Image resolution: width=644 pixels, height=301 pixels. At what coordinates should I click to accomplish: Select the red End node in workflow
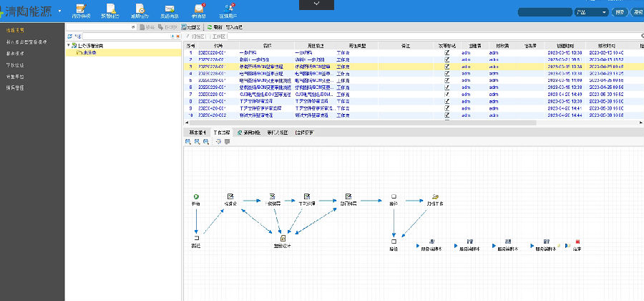577,242
